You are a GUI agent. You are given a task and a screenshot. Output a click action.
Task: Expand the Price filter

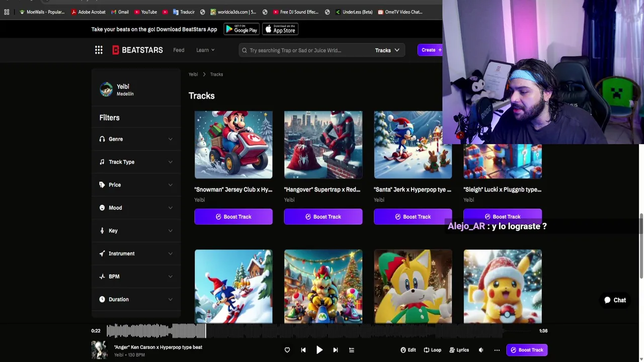pos(136,185)
